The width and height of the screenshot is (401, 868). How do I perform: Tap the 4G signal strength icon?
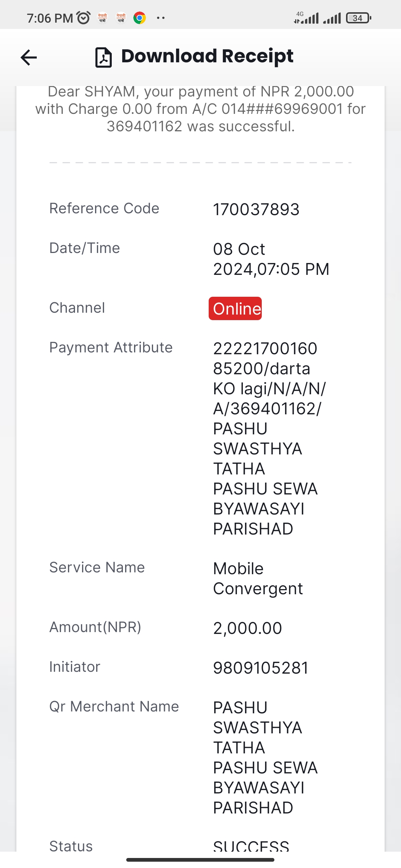pos(306,18)
